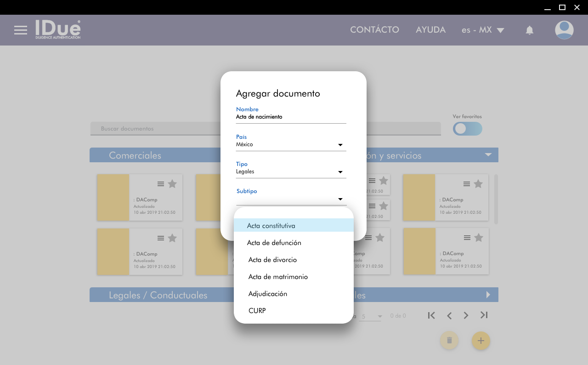
Task: Open the AYUDA help link
Action: [430, 30]
